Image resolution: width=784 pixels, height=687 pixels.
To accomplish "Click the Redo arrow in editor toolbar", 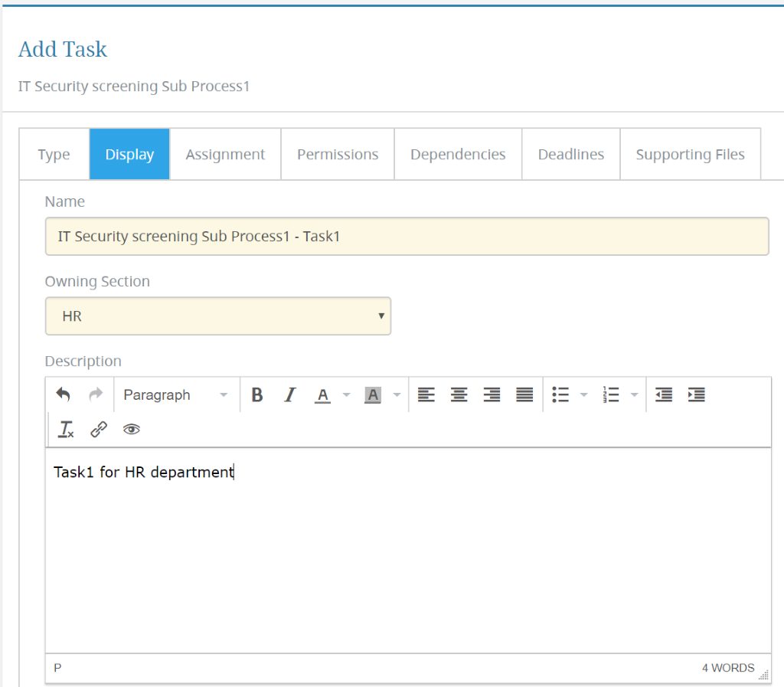I will click(96, 394).
